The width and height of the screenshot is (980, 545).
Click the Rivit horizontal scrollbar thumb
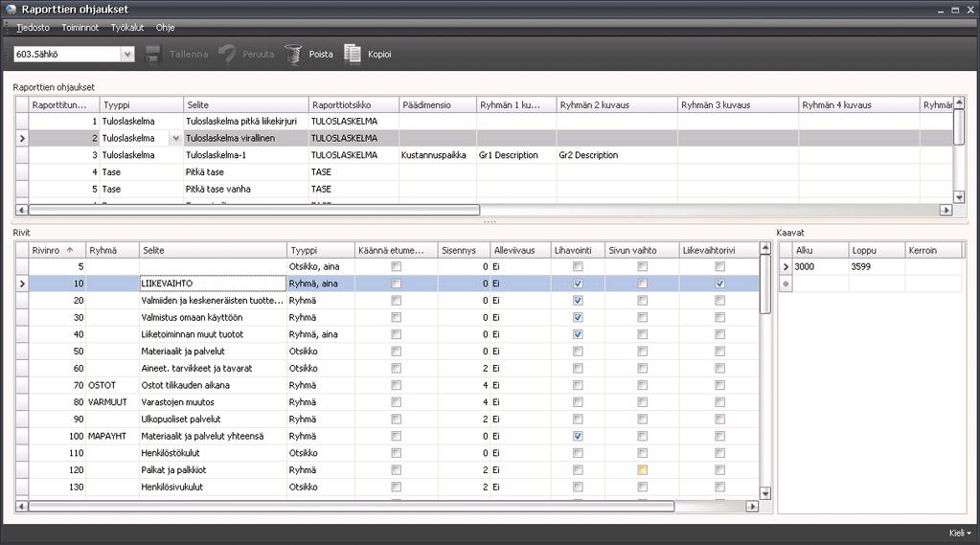pos(352,507)
